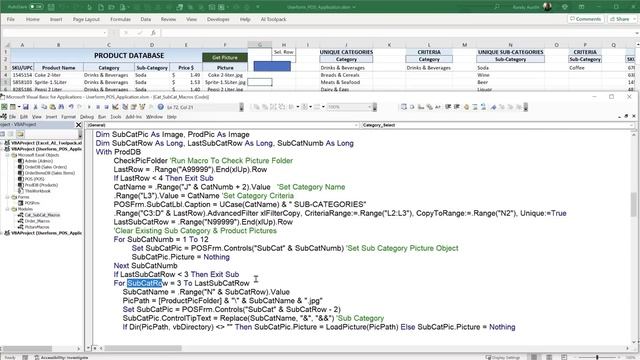The image size is (640, 360).
Task: Open the zoom 100% dropdown in VBA toolbar
Action: pyautogui.click(x=370, y=107)
